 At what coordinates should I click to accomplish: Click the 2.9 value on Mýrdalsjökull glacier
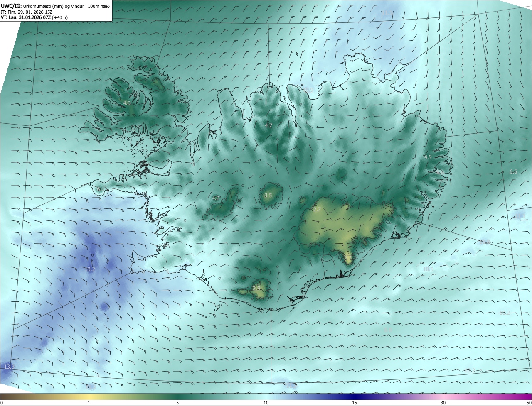point(256,288)
